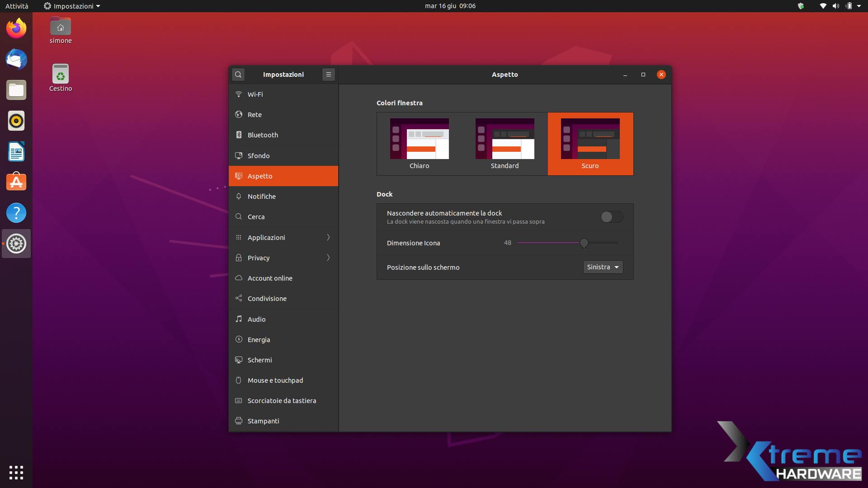The width and height of the screenshot is (868, 488).
Task: Switch to the Notifiche settings panel
Action: (x=283, y=196)
